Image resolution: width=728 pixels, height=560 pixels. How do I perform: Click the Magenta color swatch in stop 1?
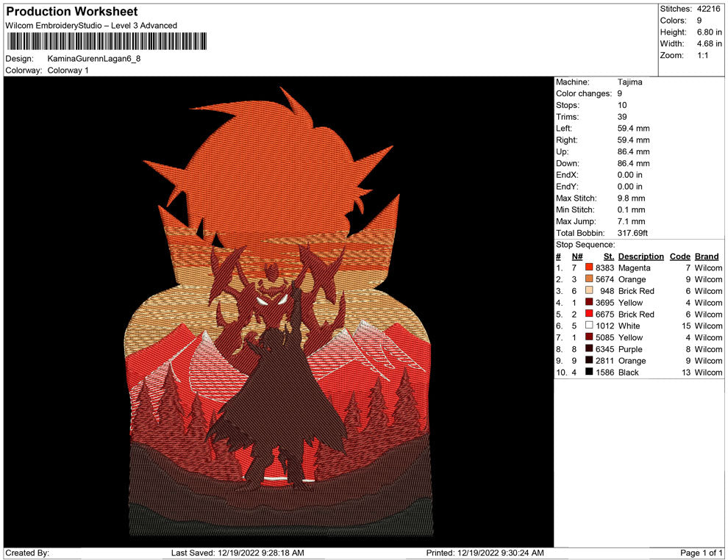pos(589,268)
